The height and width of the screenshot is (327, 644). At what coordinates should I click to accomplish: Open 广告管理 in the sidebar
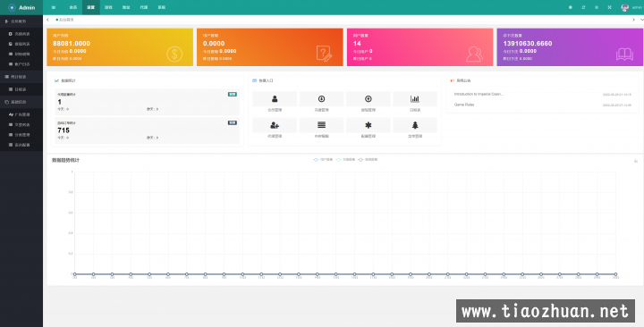tap(21, 114)
